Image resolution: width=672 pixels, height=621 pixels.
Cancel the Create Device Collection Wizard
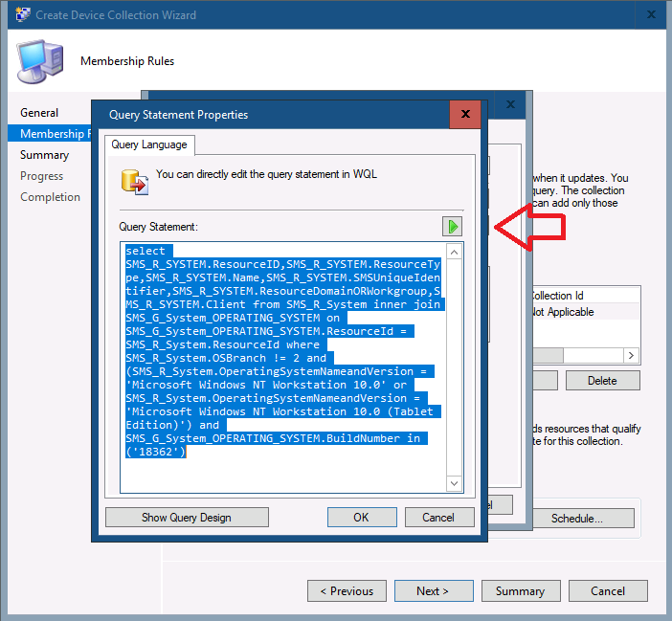pos(608,591)
